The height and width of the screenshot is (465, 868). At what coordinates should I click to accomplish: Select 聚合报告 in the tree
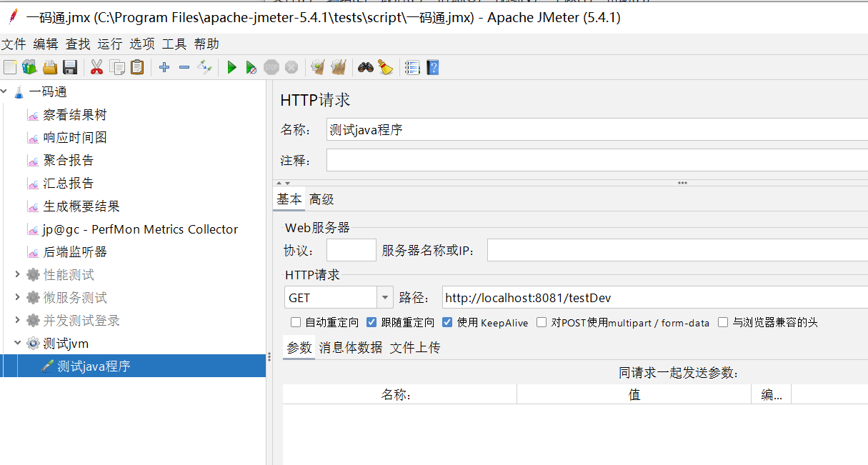69,161
